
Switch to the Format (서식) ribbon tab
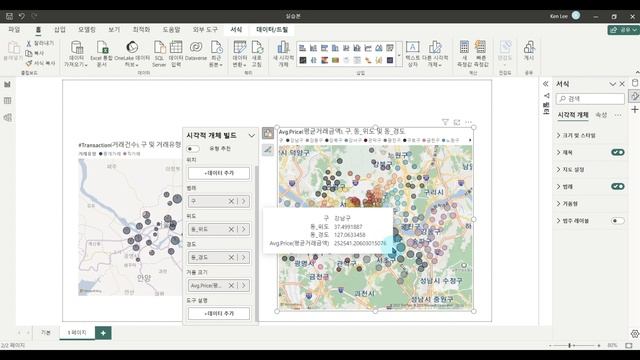pos(236,30)
